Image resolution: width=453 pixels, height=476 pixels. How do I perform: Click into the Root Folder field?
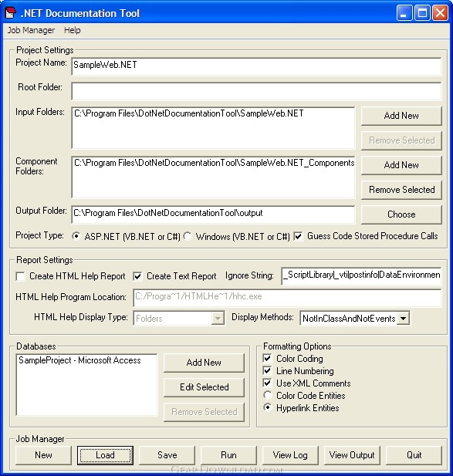256,91
